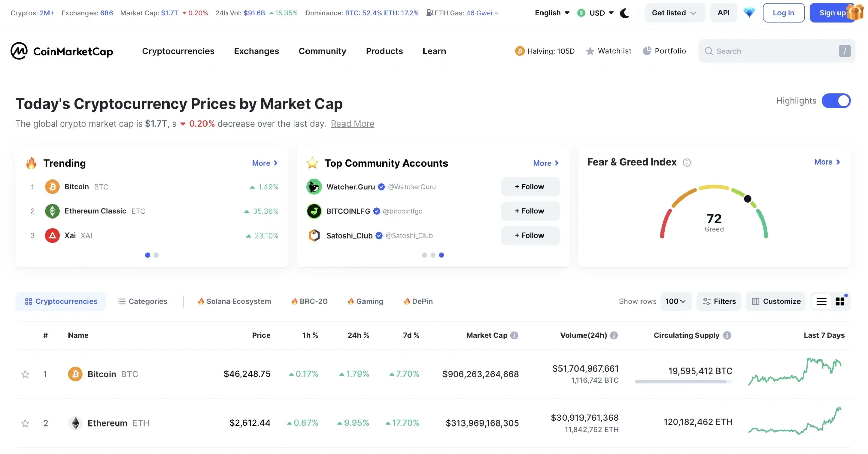Switch to the Categories tab

point(143,301)
